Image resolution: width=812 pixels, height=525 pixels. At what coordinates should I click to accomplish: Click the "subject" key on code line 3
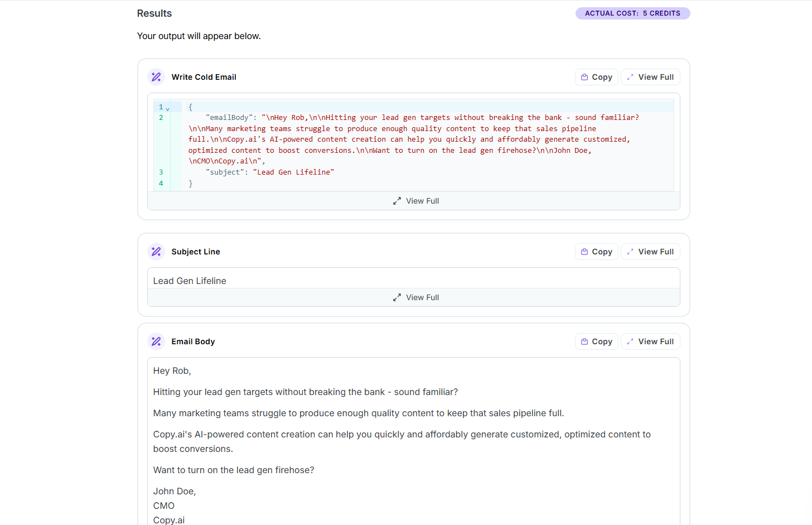click(225, 172)
